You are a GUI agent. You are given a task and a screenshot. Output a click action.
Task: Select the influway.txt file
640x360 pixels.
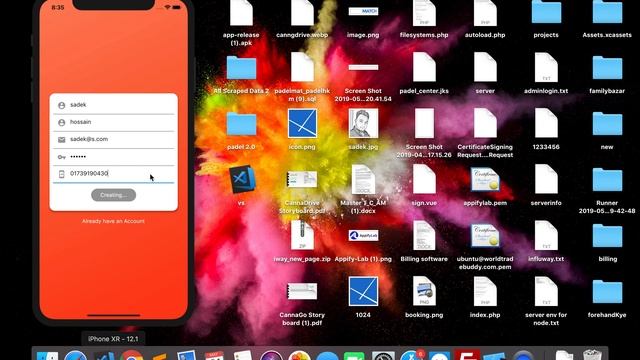pos(546,235)
